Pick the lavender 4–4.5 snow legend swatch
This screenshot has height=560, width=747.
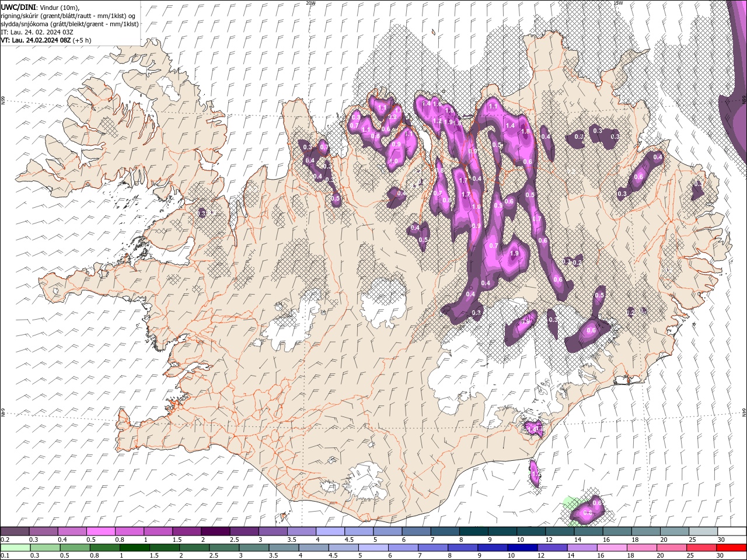coord(330,531)
